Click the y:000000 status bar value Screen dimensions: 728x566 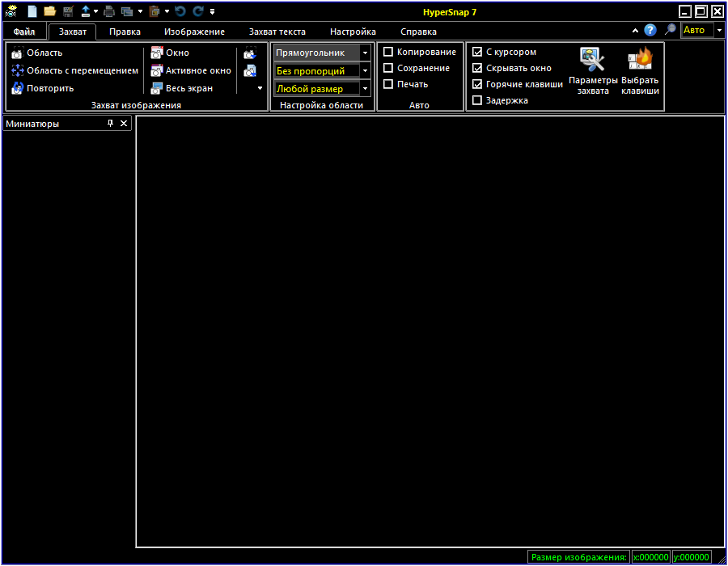pyautogui.click(x=692, y=557)
